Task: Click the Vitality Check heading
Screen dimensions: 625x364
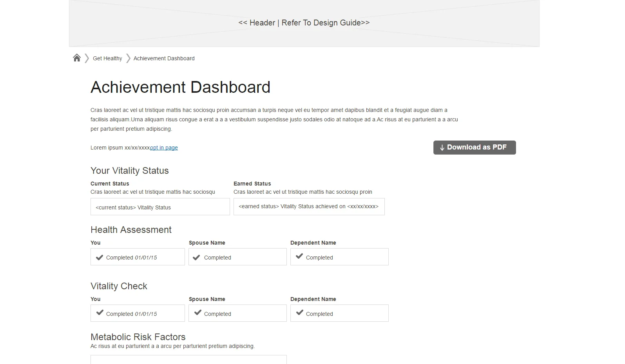Action: pyautogui.click(x=119, y=286)
